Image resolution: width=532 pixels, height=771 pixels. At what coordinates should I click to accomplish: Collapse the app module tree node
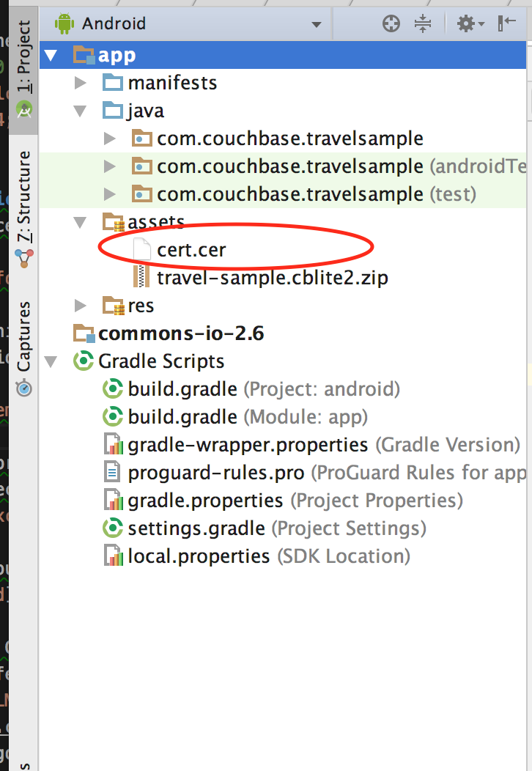pyautogui.click(x=51, y=55)
